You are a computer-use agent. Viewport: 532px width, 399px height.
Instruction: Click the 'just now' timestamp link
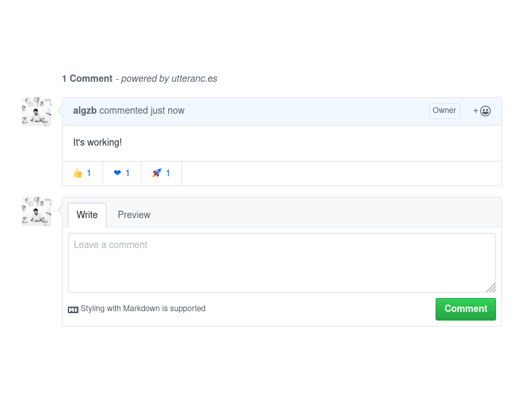point(168,110)
